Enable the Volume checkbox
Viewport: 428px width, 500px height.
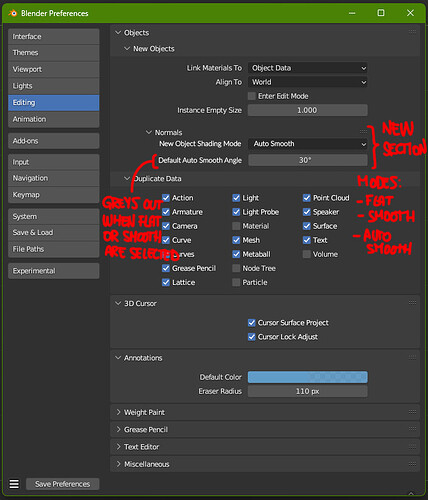[307, 254]
